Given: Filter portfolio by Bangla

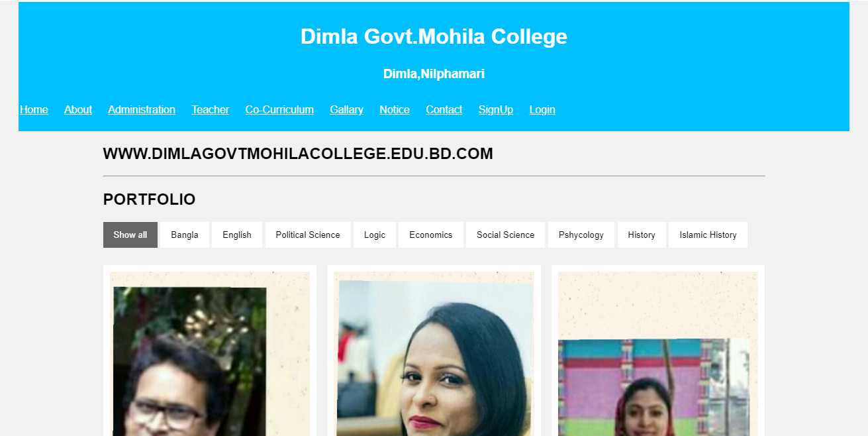Looking at the screenshot, I should click(x=185, y=235).
